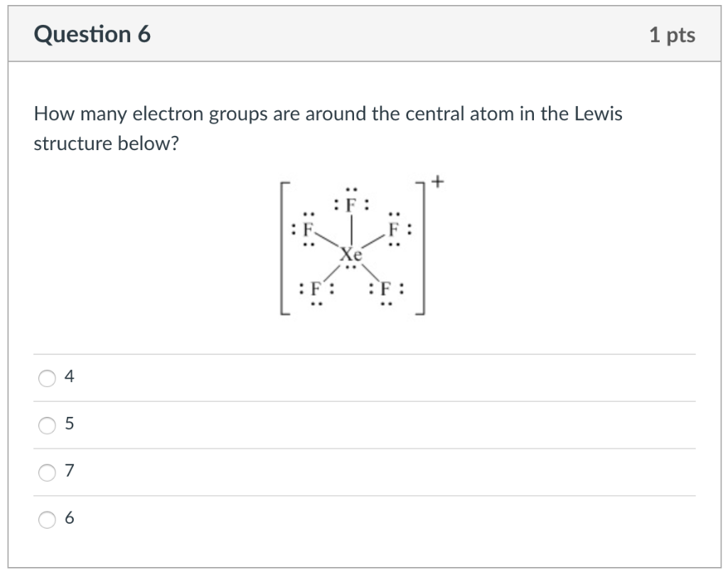
Task: Click the lone pair dots below Xe
Action: [x=350, y=268]
